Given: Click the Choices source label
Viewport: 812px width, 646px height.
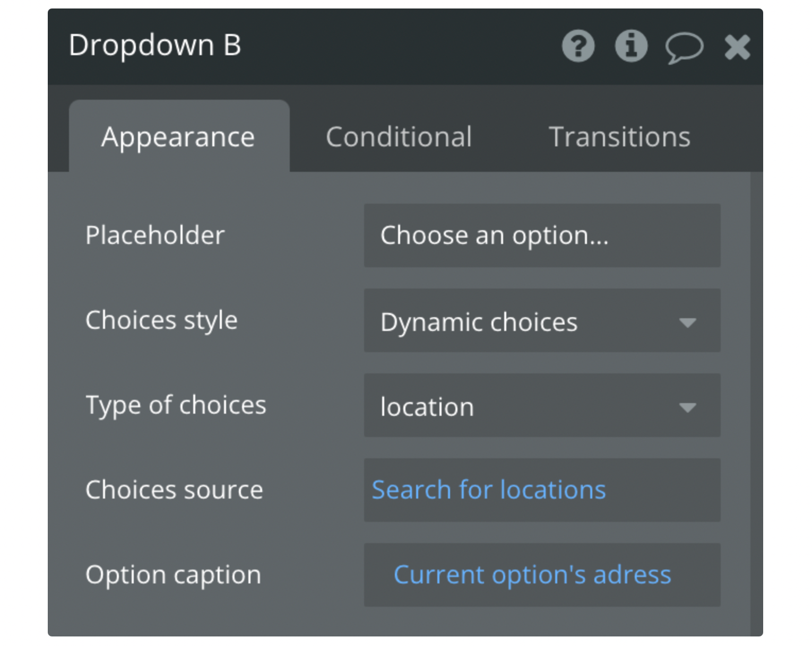Looking at the screenshot, I should [174, 490].
